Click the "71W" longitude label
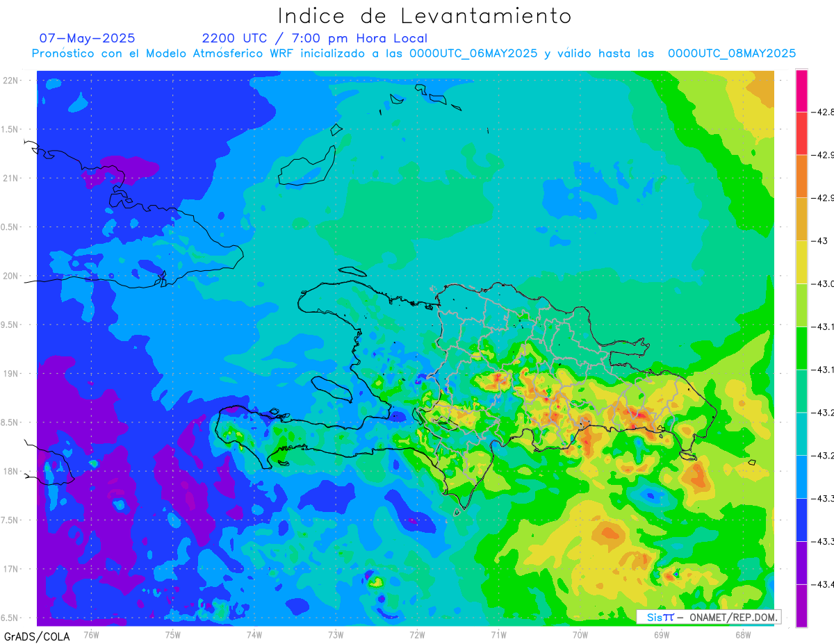 click(x=498, y=634)
